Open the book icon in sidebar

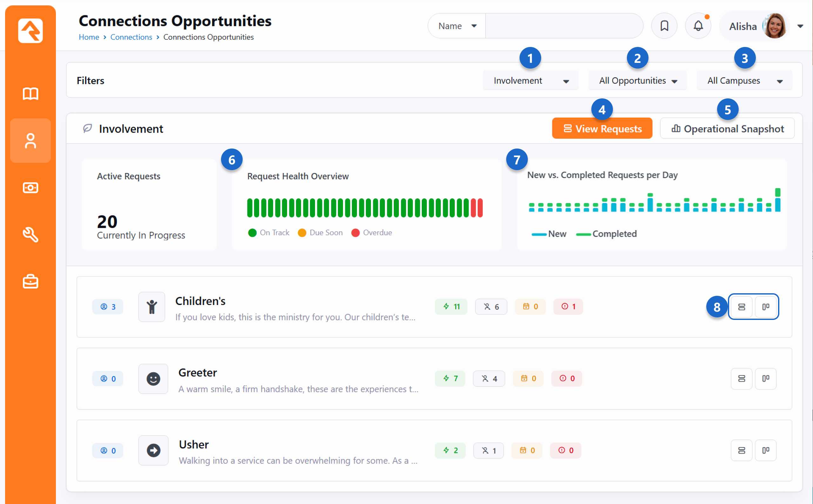(30, 94)
